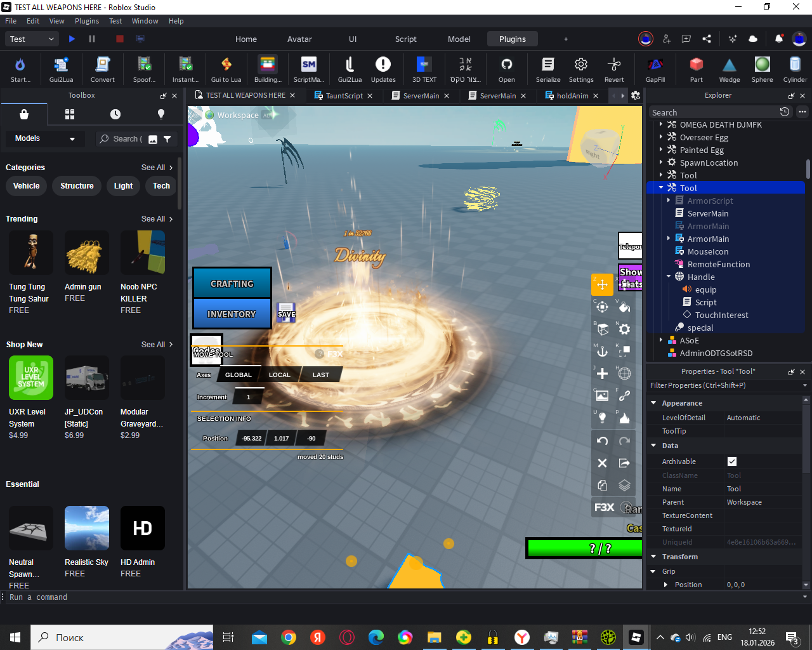812x650 pixels.
Task: Collapse the Appearance properties section
Action: point(653,403)
